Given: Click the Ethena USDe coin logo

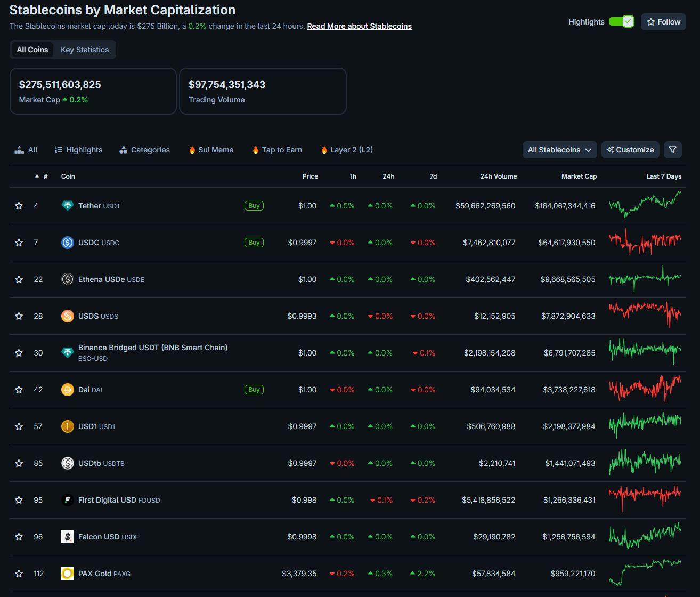Looking at the screenshot, I should (x=67, y=279).
